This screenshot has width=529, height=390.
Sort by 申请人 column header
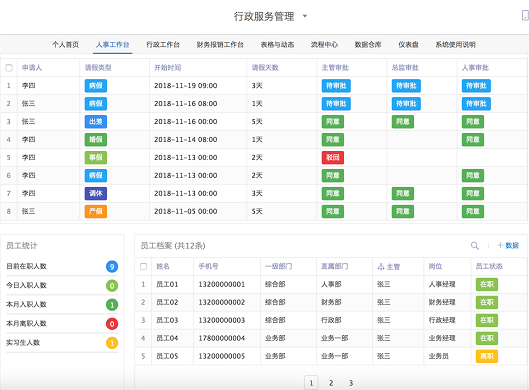(x=32, y=68)
